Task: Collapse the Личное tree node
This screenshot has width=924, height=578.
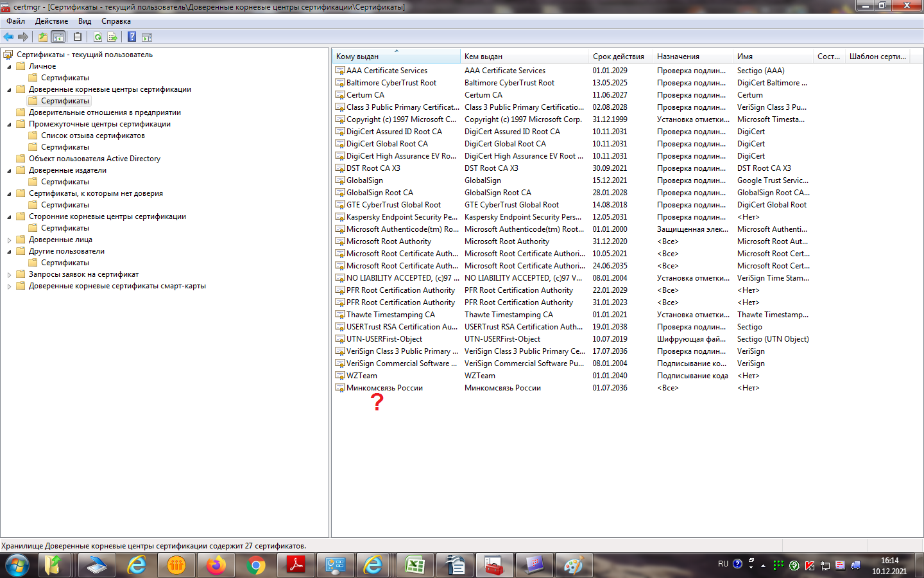Action: (9, 66)
